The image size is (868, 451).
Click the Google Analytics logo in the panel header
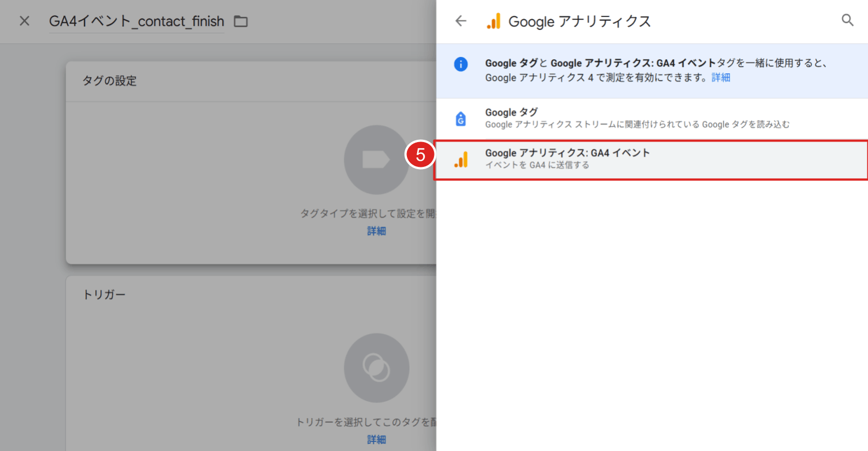pyautogui.click(x=493, y=21)
